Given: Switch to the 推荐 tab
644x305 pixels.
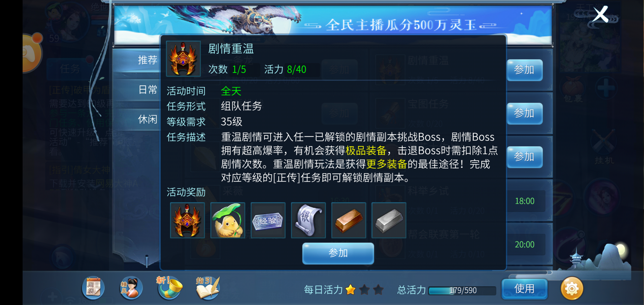Looking at the screenshot, I should coord(147,60).
